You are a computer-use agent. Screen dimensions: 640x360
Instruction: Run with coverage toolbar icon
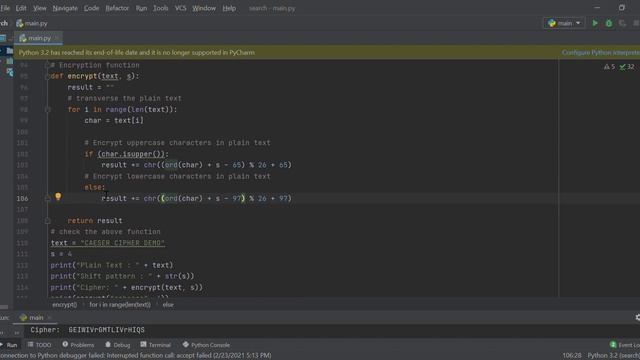pos(622,23)
